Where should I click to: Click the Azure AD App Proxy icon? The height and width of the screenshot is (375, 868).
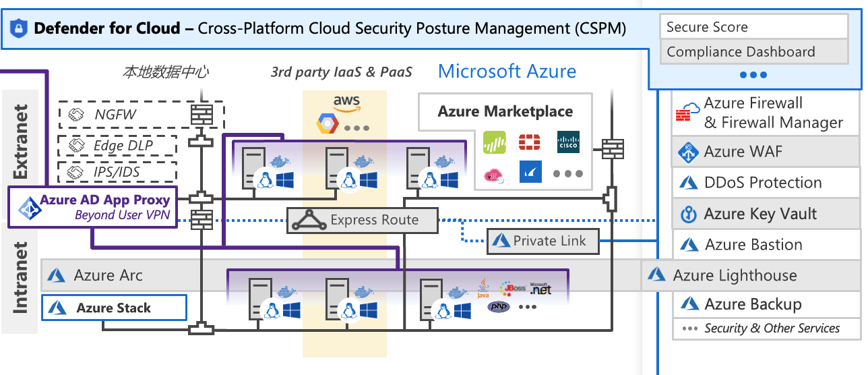pyautogui.click(x=28, y=206)
